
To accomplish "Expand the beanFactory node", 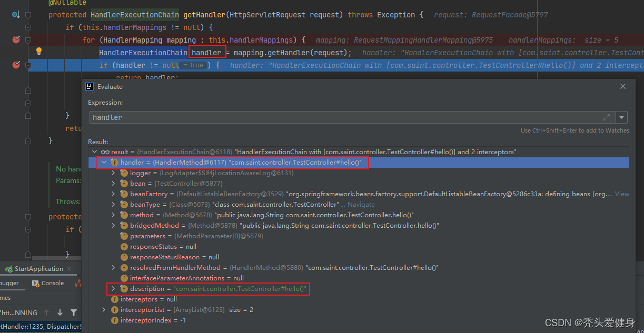I will tap(113, 194).
